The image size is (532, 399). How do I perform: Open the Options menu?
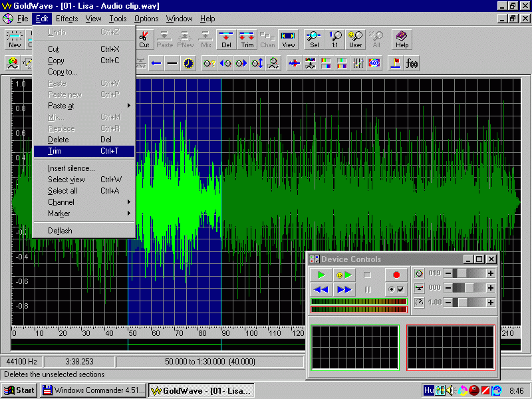click(146, 19)
